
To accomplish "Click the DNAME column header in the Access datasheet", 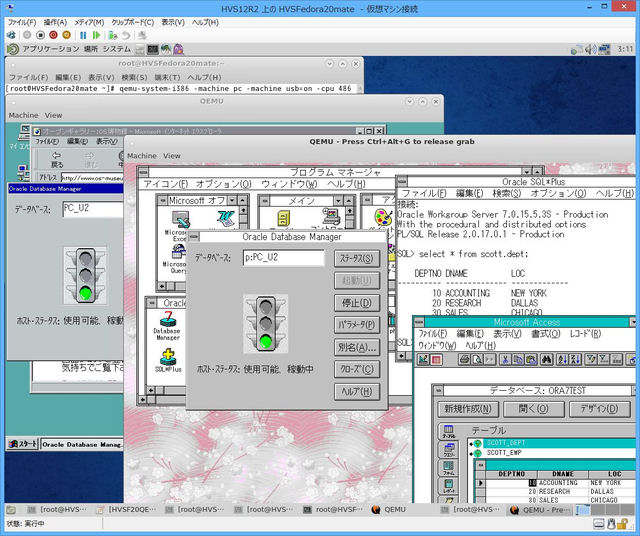I will [563, 474].
